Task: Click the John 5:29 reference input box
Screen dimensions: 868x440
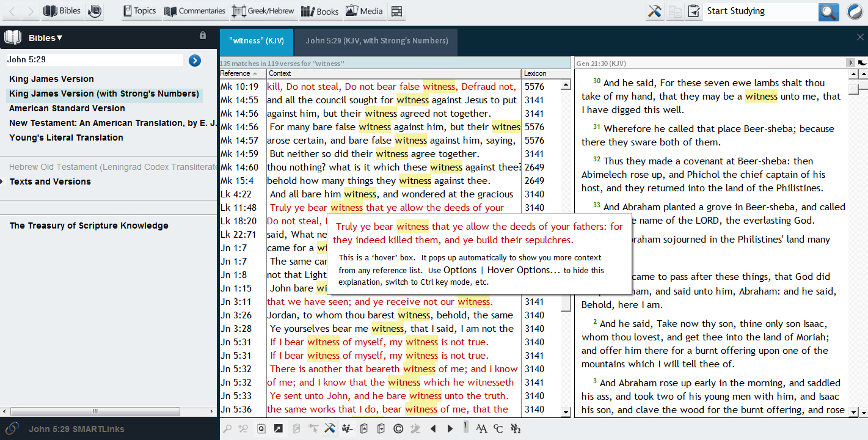Action: pos(95,60)
